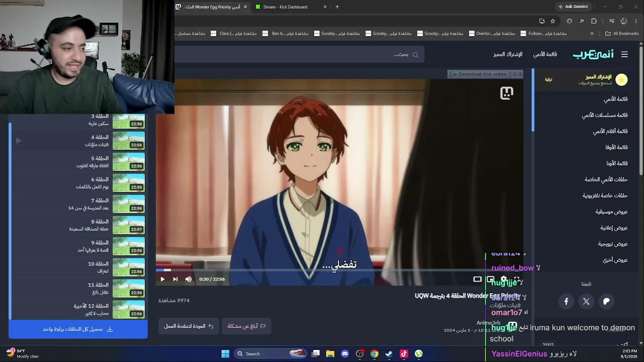
Task: Open قائمة مسلسلات الأنمي in sidebar
Action: pos(604,115)
